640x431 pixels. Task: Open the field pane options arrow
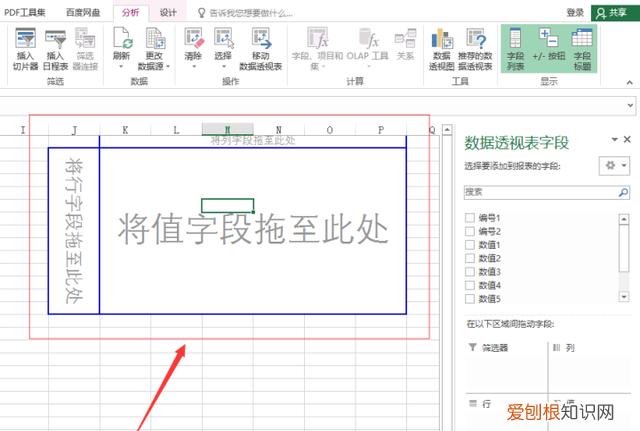coord(614,140)
